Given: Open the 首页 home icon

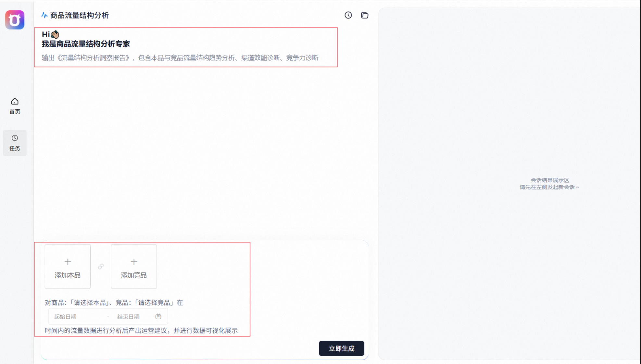Looking at the screenshot, I should [15, 102].
